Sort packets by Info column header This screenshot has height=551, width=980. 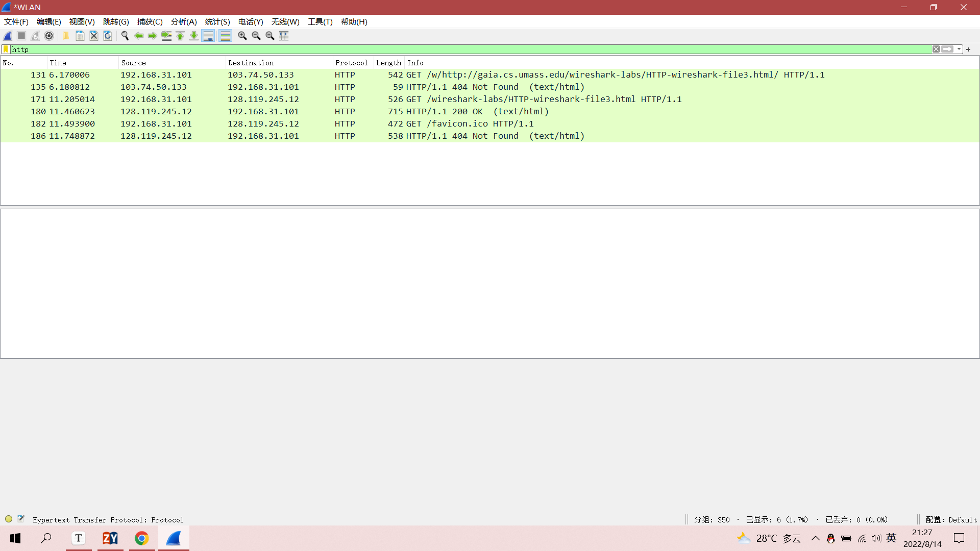[692, 63]
